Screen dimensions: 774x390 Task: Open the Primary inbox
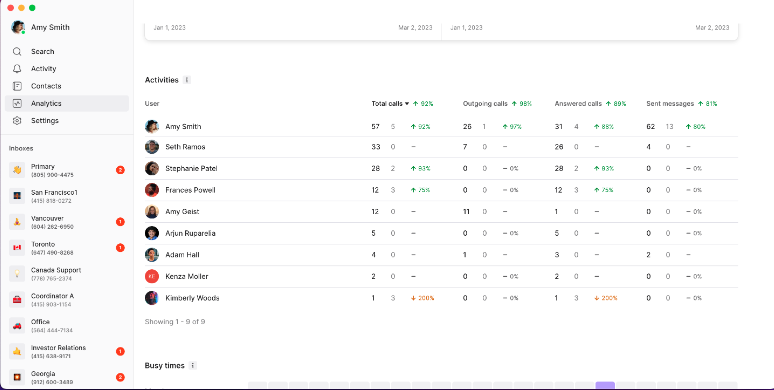[x=67, y=170]
